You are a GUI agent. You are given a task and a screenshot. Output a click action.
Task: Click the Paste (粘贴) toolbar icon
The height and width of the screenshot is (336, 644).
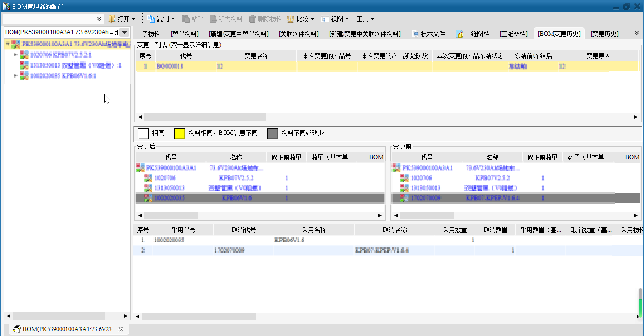pos(185,19)
